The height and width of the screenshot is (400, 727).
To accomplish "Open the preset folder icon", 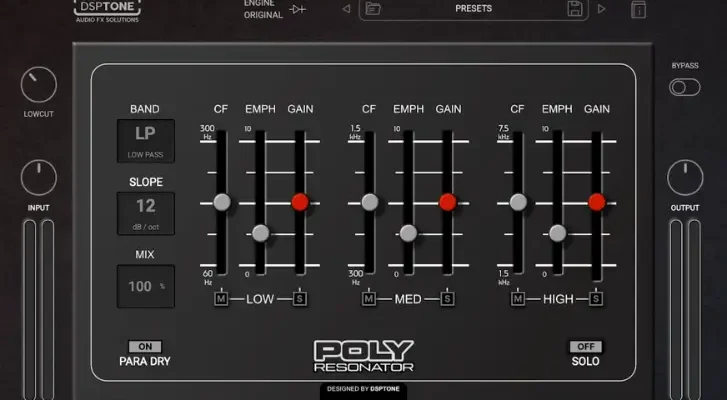I will coord(373,9).
